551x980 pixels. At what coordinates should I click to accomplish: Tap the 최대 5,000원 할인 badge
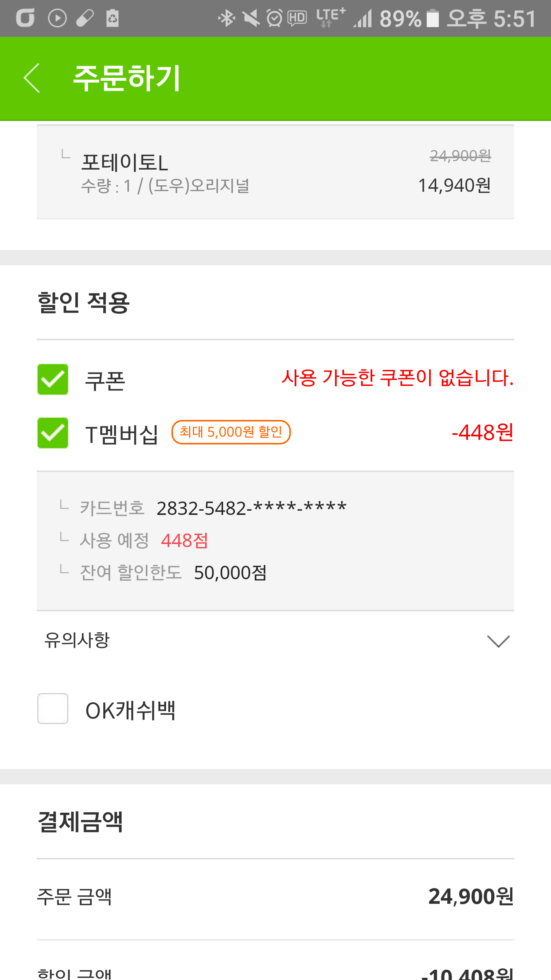(231, 432)
